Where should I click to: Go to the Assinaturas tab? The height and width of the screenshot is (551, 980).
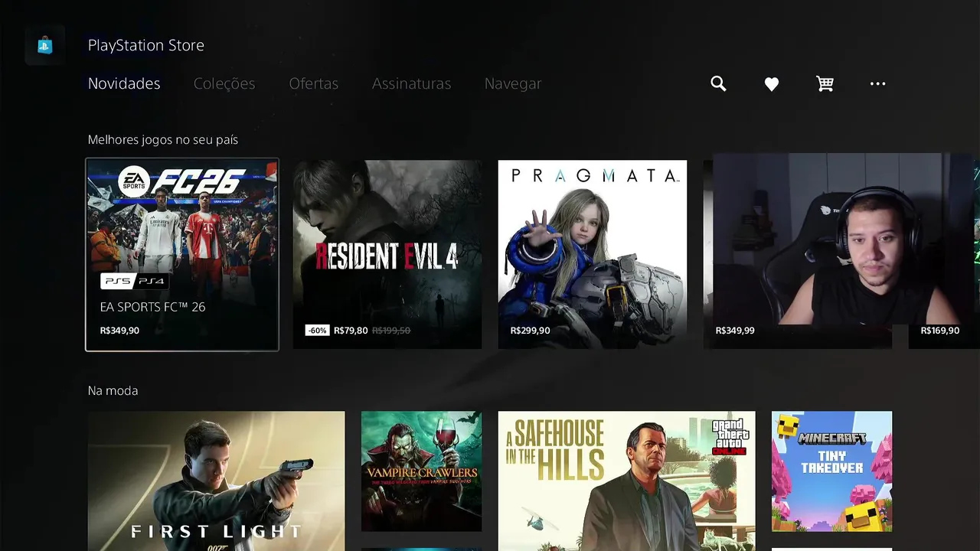tap(411, 83)
